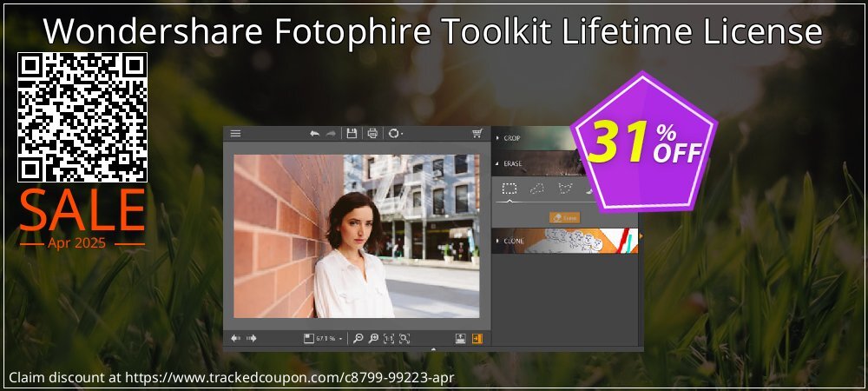The image size is (868, 391).
Task: Zoom in with plus magnifier
Action: click(x=373, y=338)
